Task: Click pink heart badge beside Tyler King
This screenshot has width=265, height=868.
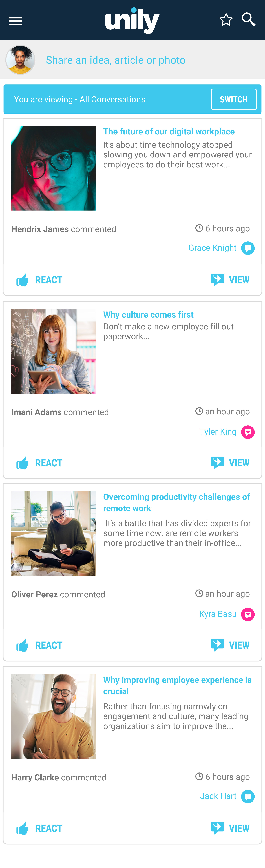Action: [x=248, y=432]
